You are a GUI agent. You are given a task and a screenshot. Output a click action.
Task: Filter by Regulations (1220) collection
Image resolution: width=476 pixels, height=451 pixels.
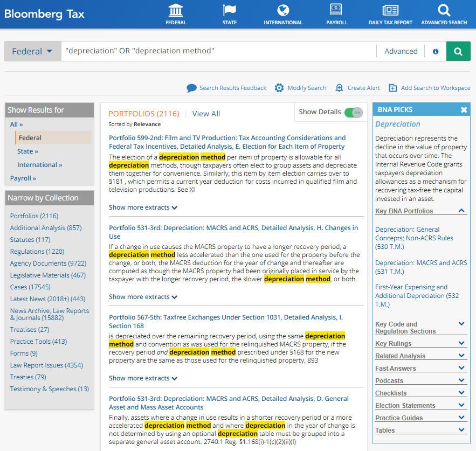coord(37,252)
